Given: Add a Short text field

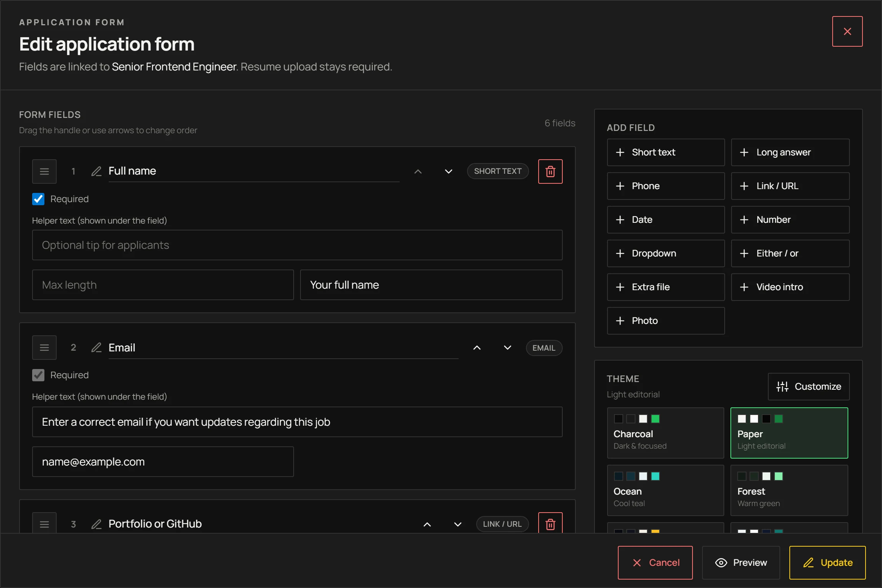Looking at the screenshot, I should click(x=666, y=152).
